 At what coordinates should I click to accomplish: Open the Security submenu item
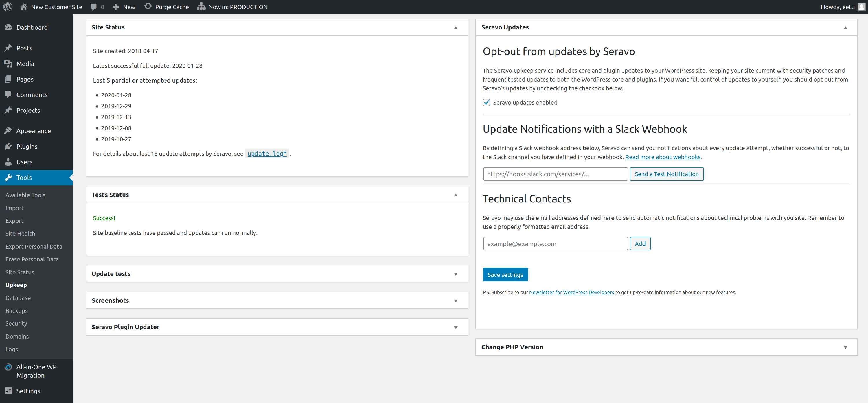tap(16, 323)
